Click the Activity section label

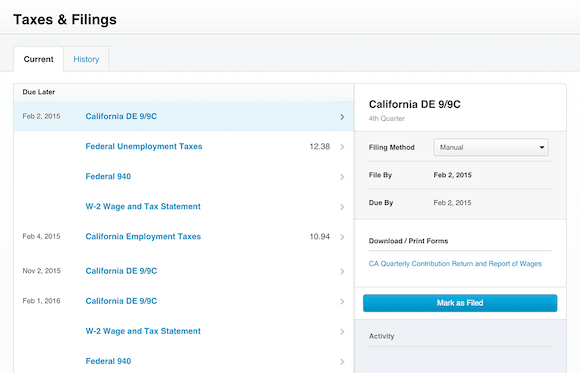[x=381, y=336]
